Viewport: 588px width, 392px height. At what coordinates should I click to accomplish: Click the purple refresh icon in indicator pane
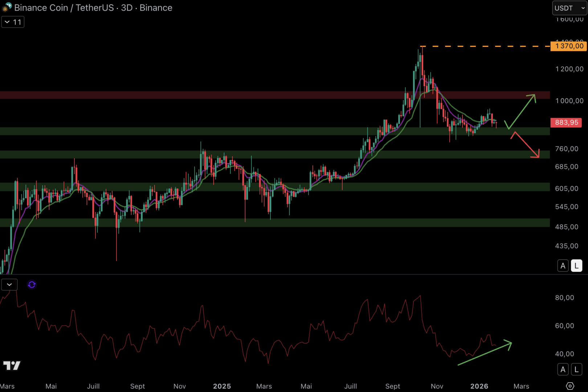click(x=32, y=285)
